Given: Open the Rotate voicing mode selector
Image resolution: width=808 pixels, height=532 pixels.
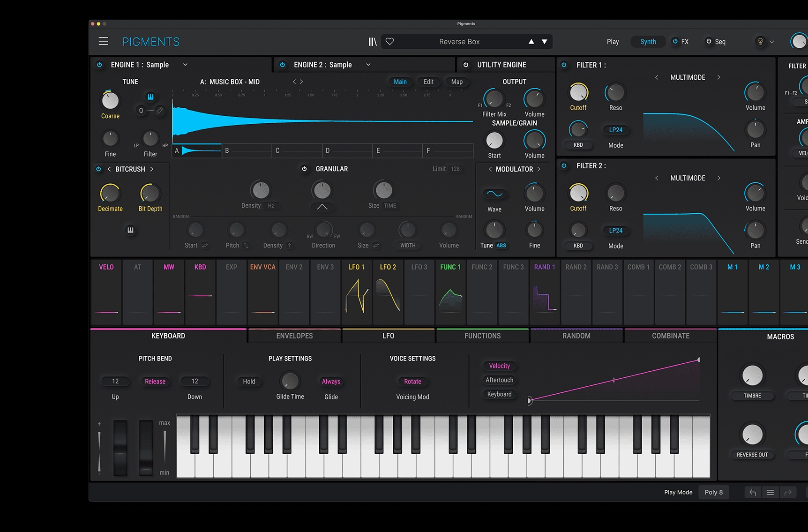Looking at the screenshot, I should (412, 382).
